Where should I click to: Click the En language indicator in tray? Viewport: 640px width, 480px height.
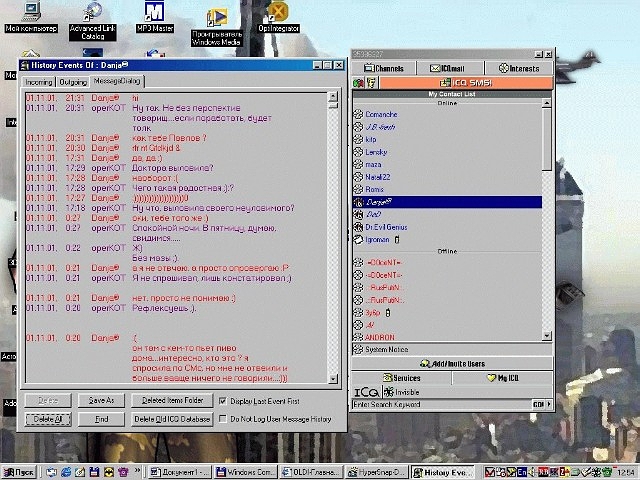coord(522,472)
